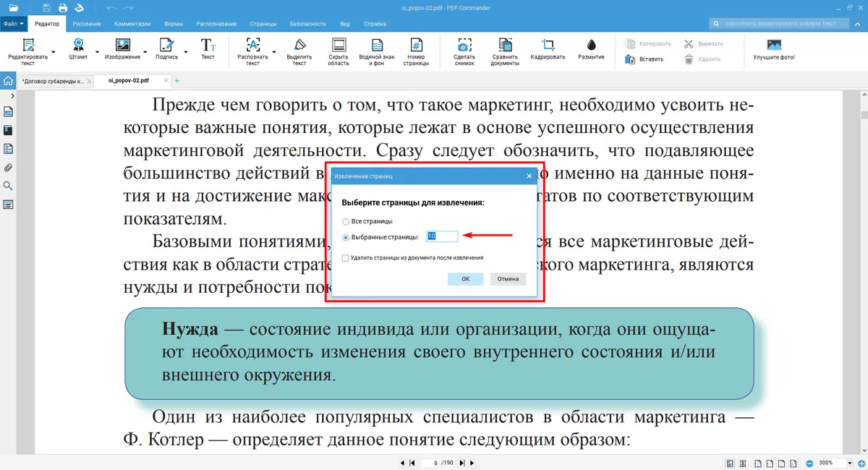Open the Водяной знак и фон tool

click(377, 45)
